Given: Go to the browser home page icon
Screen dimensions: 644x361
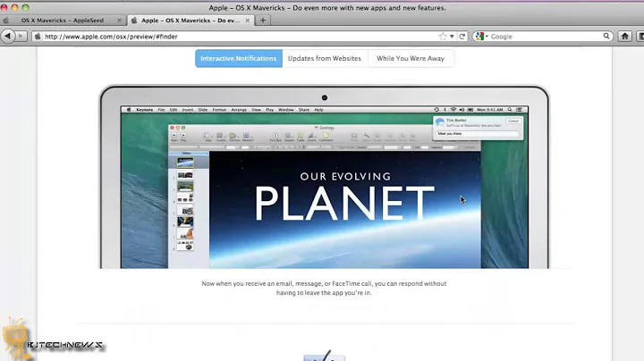Looking at the screenshot, I should pyautogui.click(x=624, y=37).
